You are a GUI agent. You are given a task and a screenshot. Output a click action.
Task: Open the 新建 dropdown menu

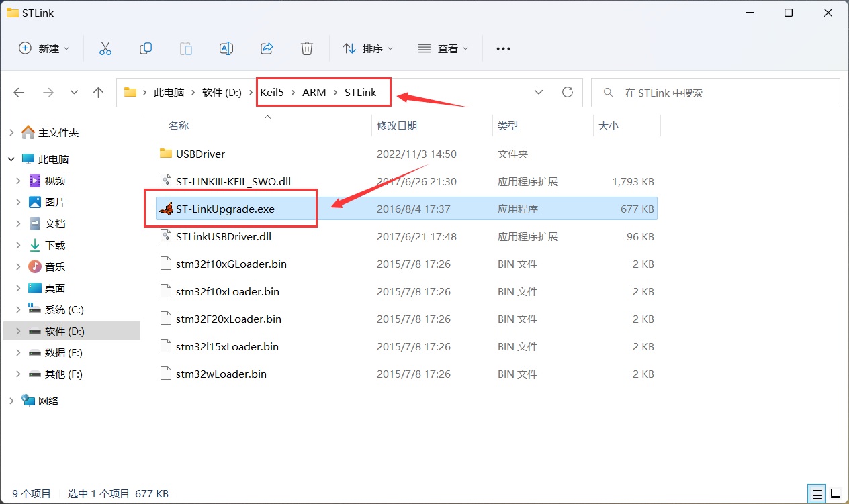(x=44, y=48)
